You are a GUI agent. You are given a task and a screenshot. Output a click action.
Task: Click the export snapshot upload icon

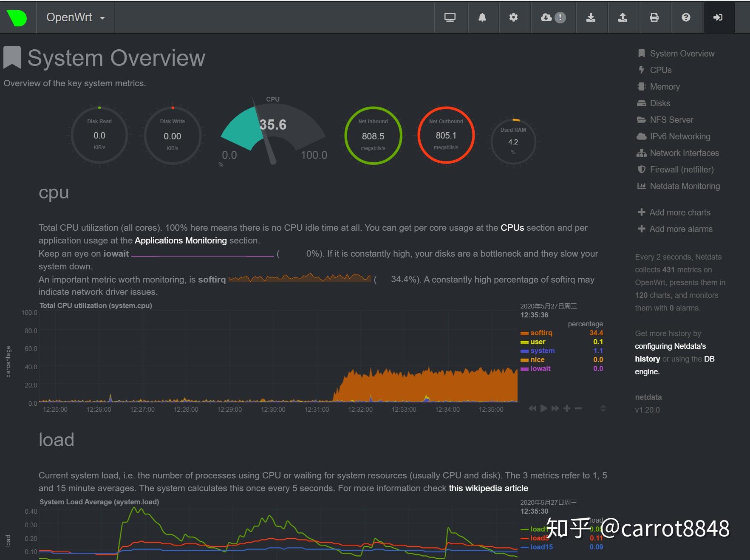pos(623,17)
